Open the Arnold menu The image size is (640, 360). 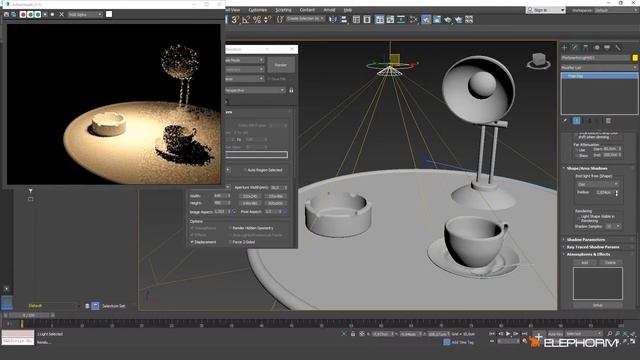pos(329,10)
